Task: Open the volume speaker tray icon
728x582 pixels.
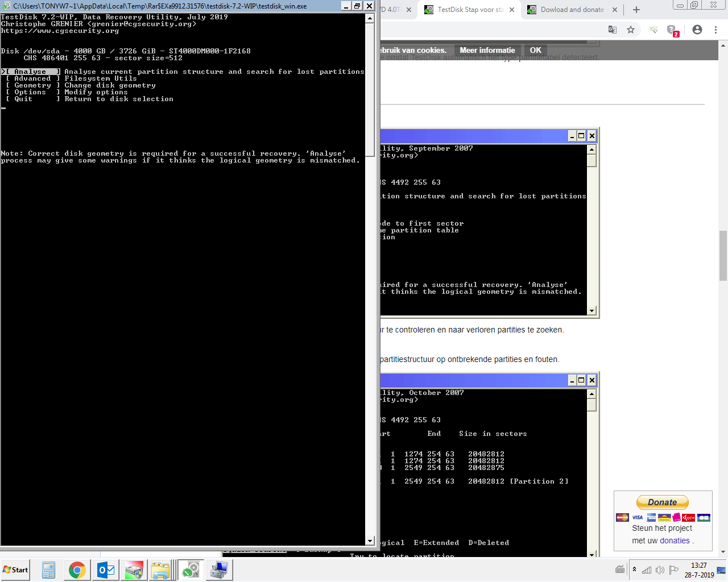Action: tap(660, 570)
